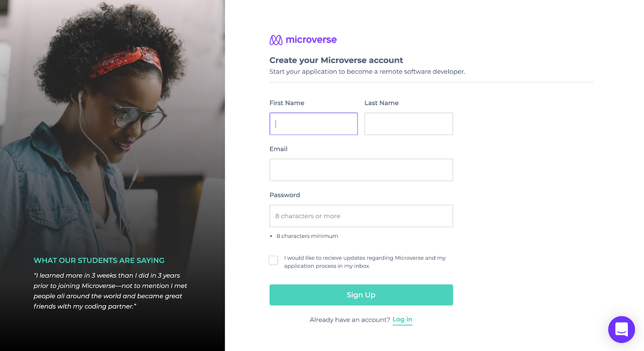Focus the First Name input field
The width and height of the screenshot is (644, 351).
click(314, 124)
